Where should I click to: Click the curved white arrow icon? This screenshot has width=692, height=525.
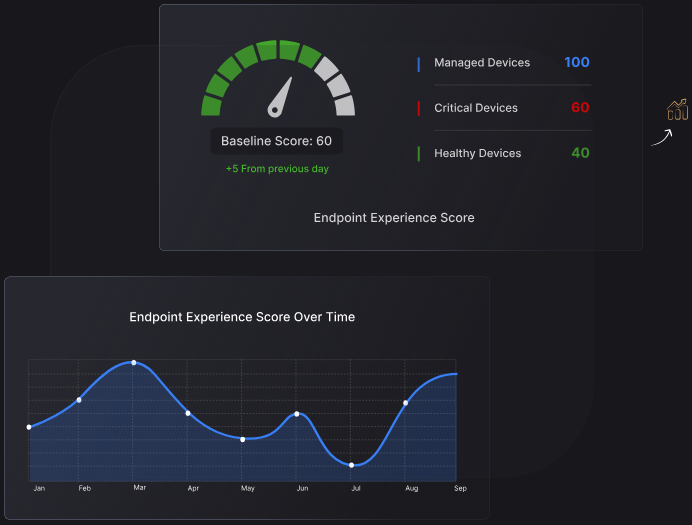coord(662,137)
